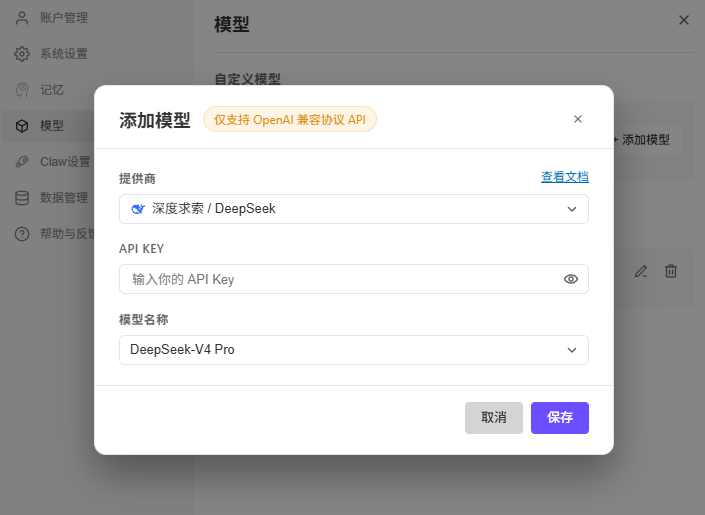Click the system settings gear icon
Screen dimensions: 705x515
(x=22, y=54)
